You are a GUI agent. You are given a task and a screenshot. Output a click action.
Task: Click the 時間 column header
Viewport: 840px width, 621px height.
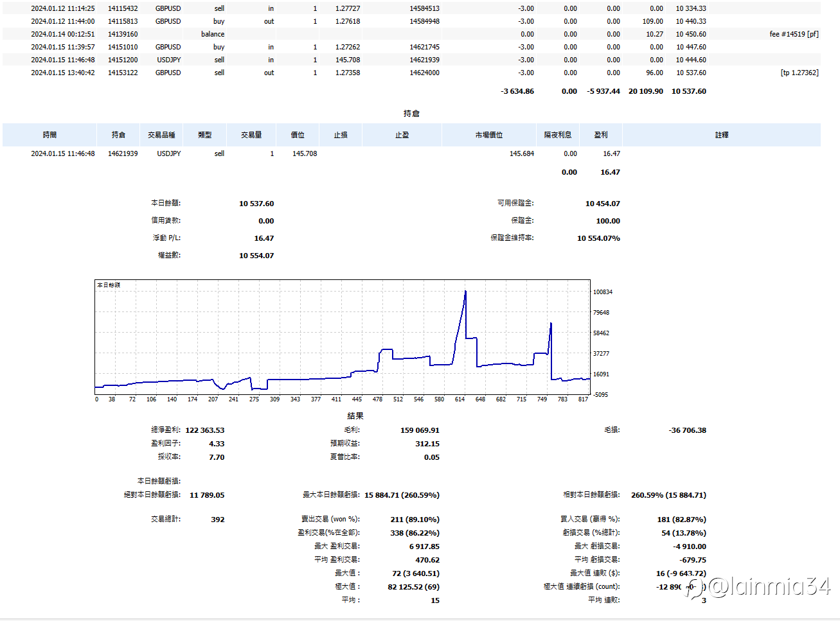49,135
